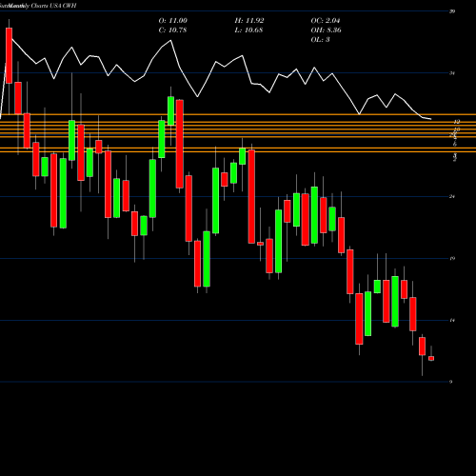Screen dimensions: 476x476
Task: Click the 9 price axis label
Action: [x=451, y=382]
